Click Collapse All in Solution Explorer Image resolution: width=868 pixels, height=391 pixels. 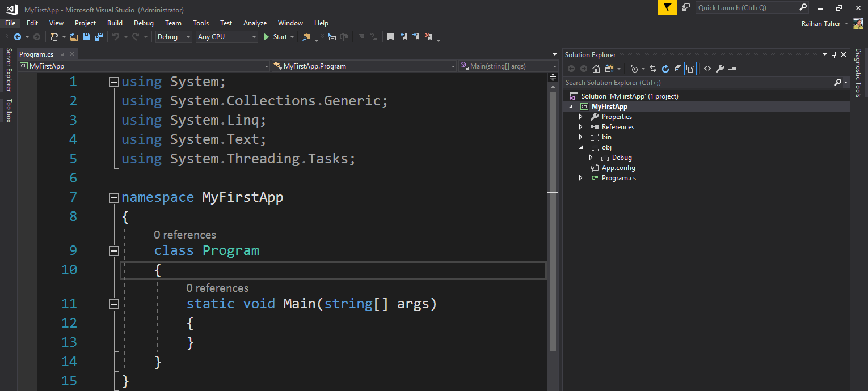click(x=678, y=69)
